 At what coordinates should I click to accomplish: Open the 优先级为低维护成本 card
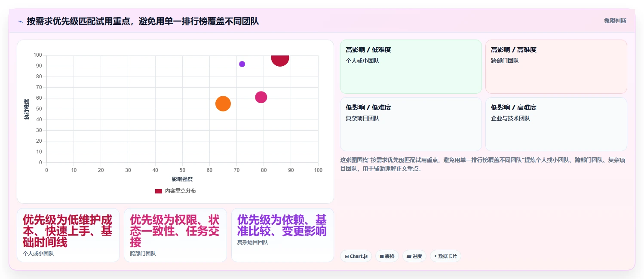[68, 235]
